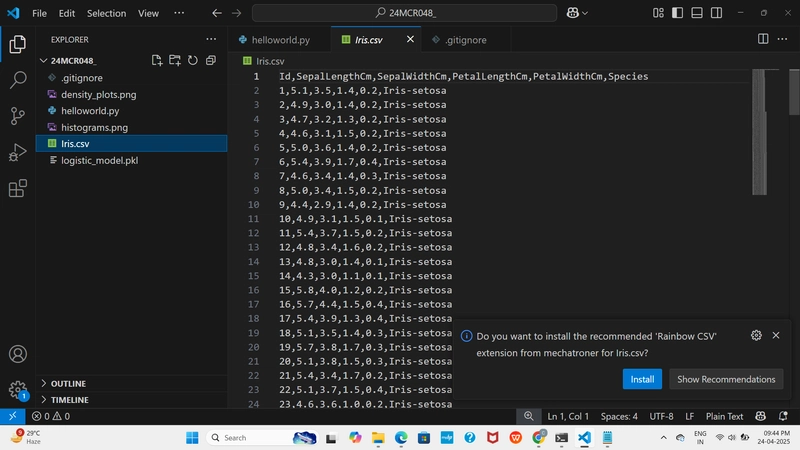
Task: Change Spaces: 4 indentation setting
Action: pos(619,416)
